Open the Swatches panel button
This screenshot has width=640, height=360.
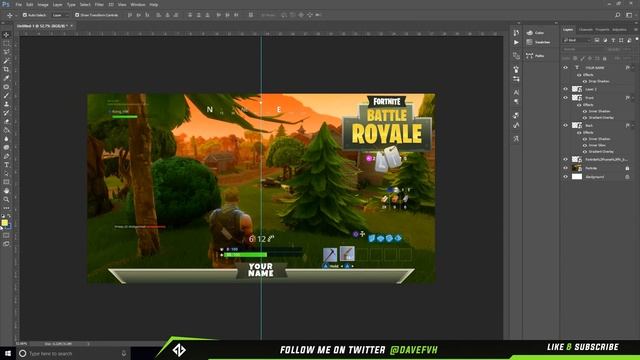coord(538,42)
